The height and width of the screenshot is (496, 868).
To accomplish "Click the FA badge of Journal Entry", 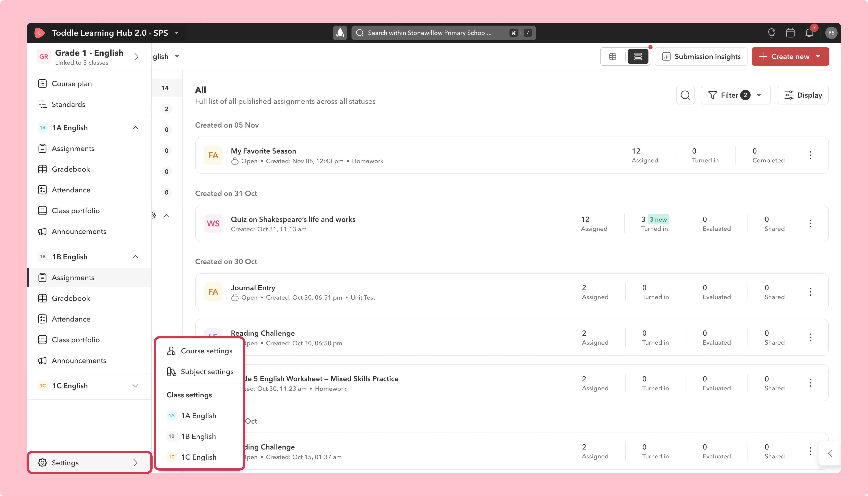I will (x=213, y=292).
